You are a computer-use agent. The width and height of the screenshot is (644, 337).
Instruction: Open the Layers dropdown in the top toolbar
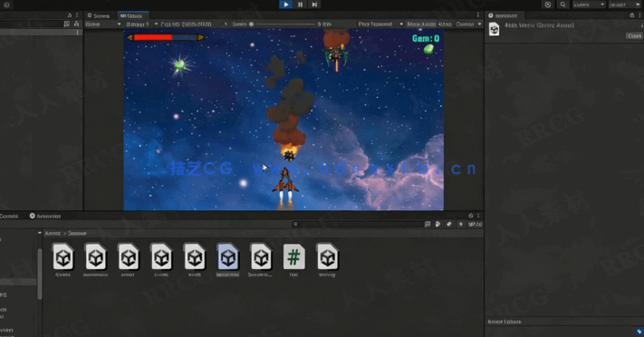pos(589,5)
